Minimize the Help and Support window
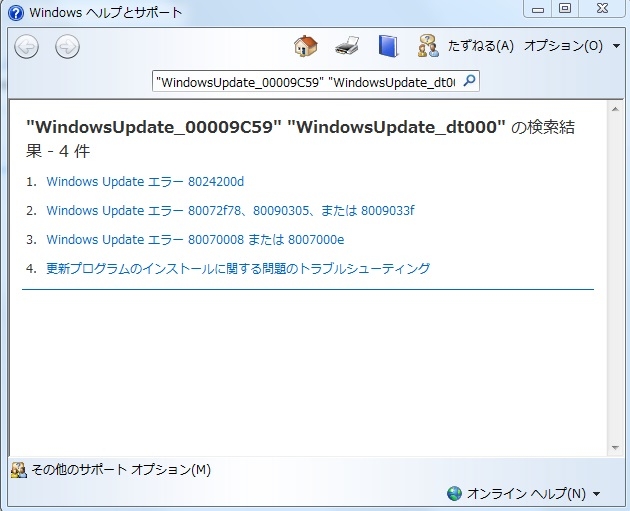Screen dimensions: 630x511 pyautogui.click(x=538, y=9)
